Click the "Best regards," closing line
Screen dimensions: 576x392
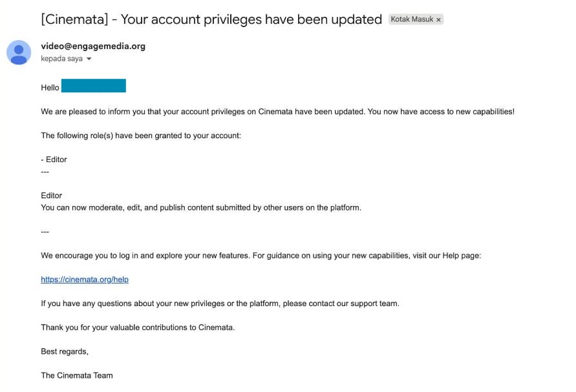click(x=65, y=351)
